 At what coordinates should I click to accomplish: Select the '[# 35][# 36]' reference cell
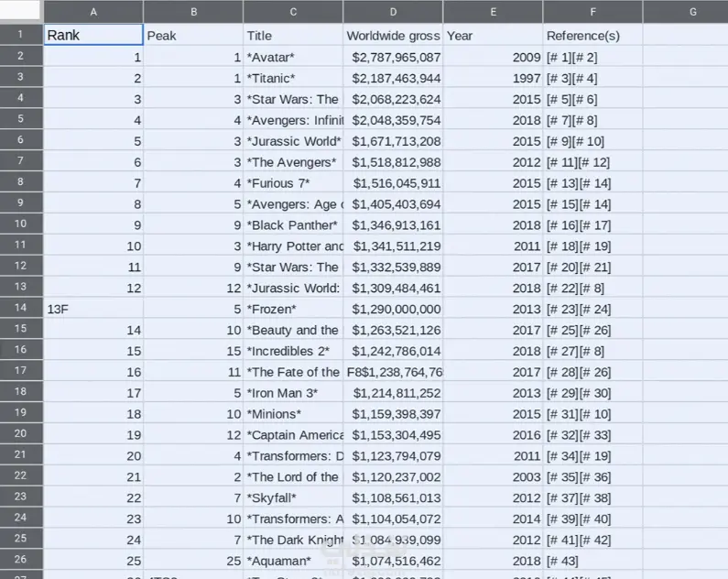point(592,476)
